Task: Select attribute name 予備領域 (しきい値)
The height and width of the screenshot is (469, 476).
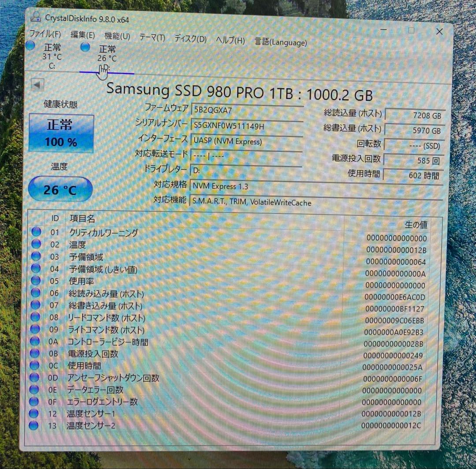Action: pos(103,269)
